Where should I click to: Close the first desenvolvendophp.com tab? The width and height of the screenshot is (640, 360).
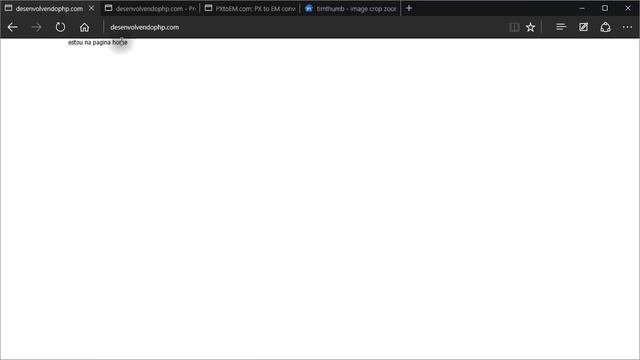coord(91,8)
